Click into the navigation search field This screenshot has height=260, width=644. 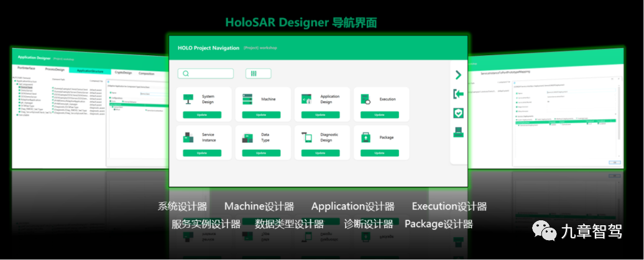pos(205,73)
